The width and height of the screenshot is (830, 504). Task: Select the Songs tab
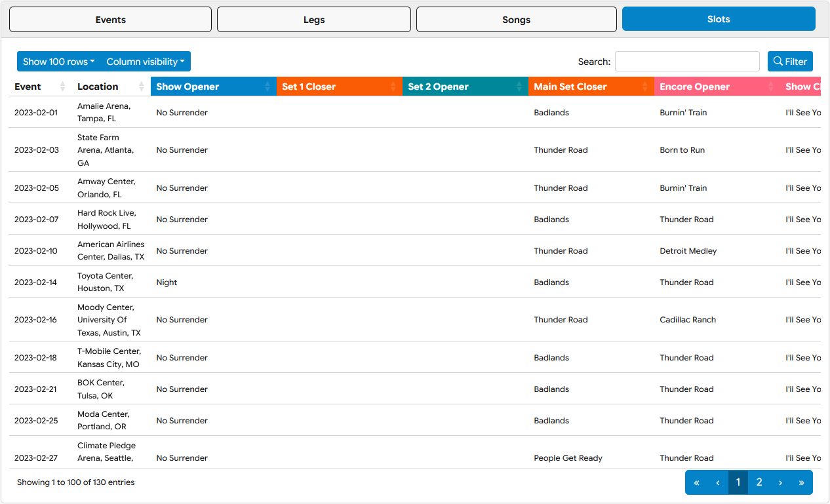click(x=516, y=20)
